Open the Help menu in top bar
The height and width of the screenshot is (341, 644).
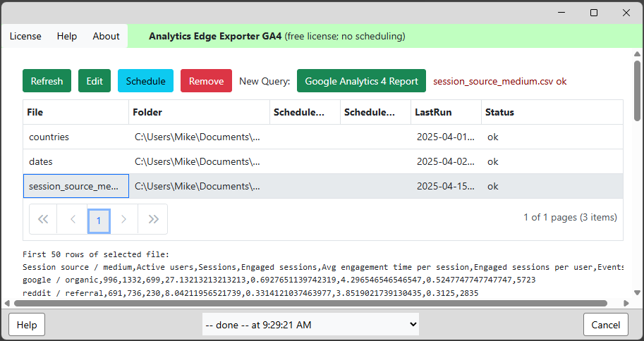67,36
